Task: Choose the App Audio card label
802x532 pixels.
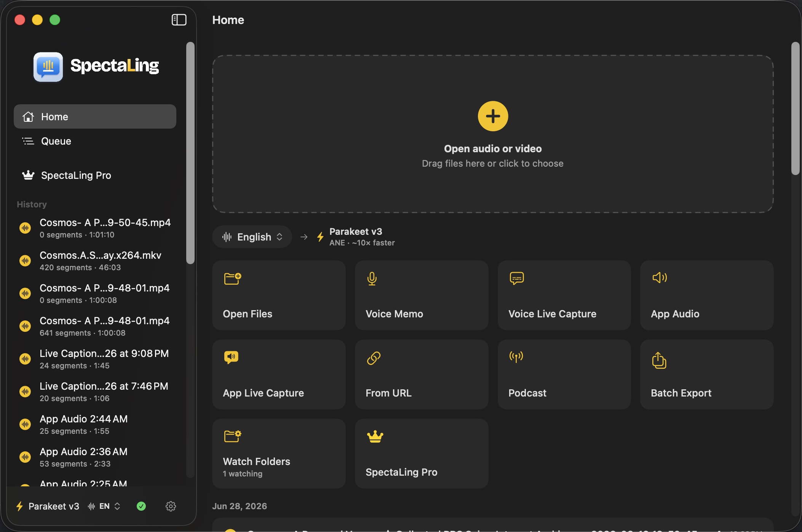Action: tap(675, 314)
